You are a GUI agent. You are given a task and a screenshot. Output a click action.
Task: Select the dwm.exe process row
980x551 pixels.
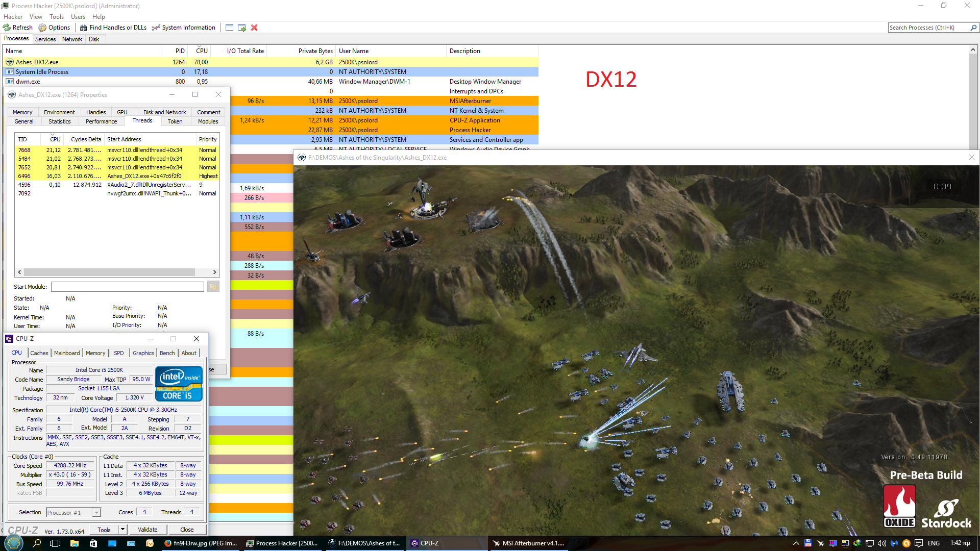point(271,82)
